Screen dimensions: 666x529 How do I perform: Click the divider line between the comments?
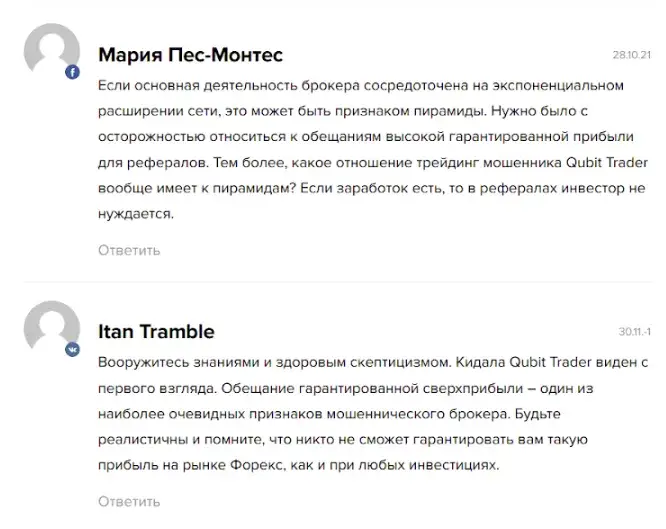(x=338, y=282)
